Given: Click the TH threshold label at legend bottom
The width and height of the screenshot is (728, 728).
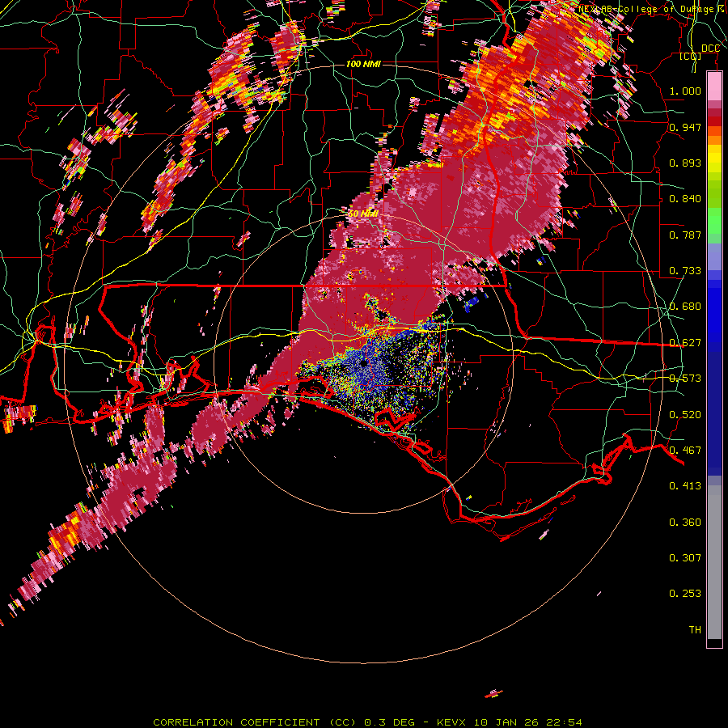Looking at the screenshot, I should tap(695, 630).
